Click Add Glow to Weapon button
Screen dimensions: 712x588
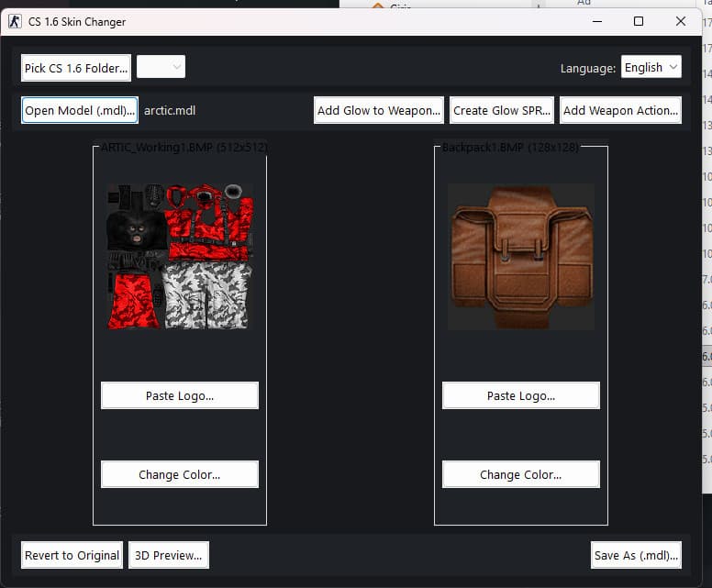pyautogui.click(x=379, y=110)
